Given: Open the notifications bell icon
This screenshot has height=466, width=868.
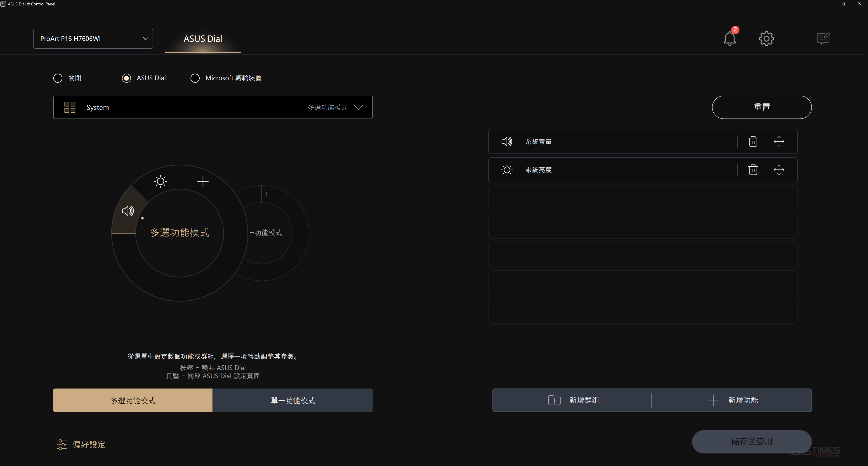Looking at the screenshot, I should (x=729, y=38).
